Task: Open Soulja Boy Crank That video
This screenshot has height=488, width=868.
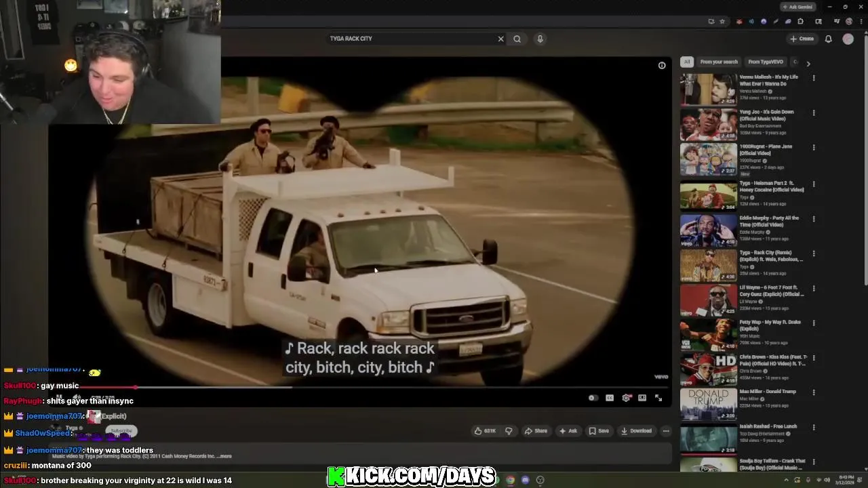Action: coord(709,466)
